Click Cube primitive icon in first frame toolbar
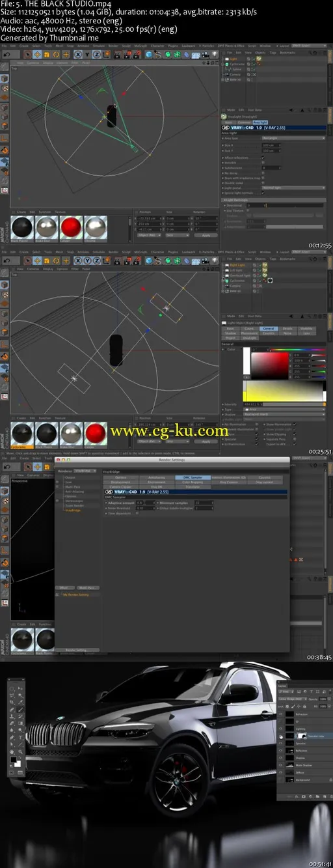 (149, 54)
